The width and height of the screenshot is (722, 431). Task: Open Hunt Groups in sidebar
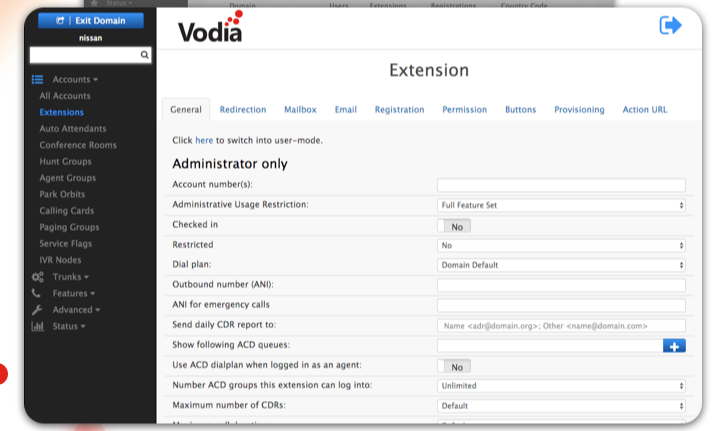point(65,162)
